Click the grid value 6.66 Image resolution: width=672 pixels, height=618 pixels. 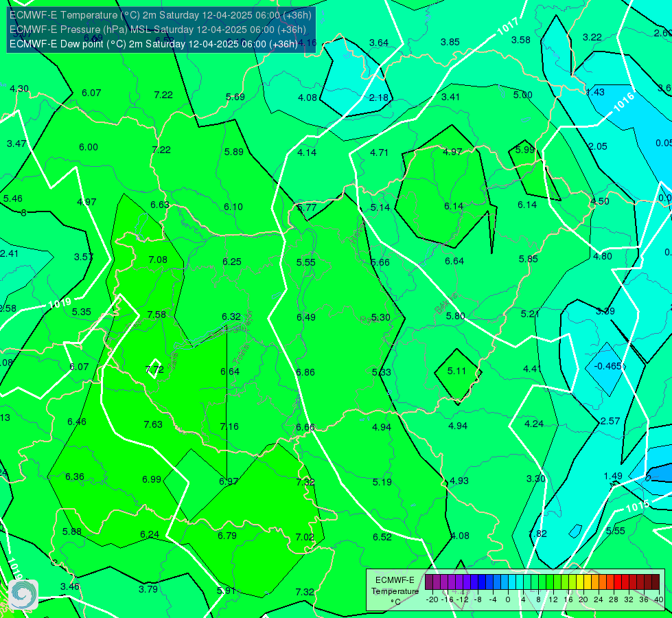coord(305,427)
